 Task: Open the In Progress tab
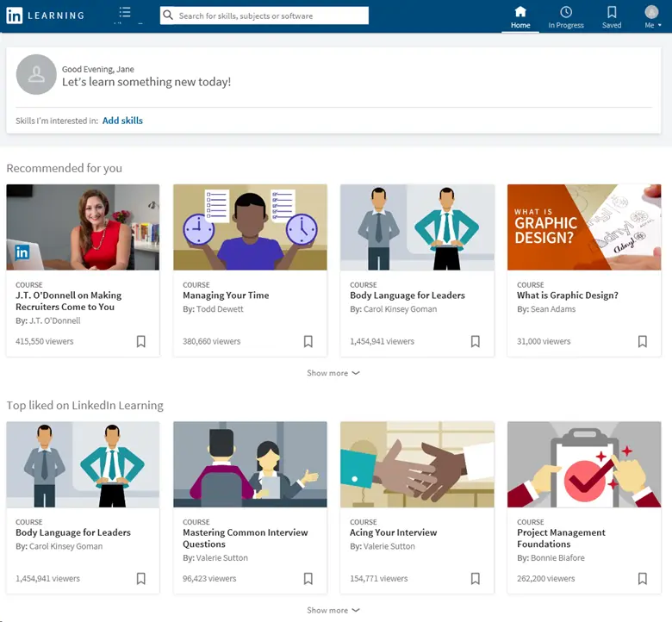(566, 16)
